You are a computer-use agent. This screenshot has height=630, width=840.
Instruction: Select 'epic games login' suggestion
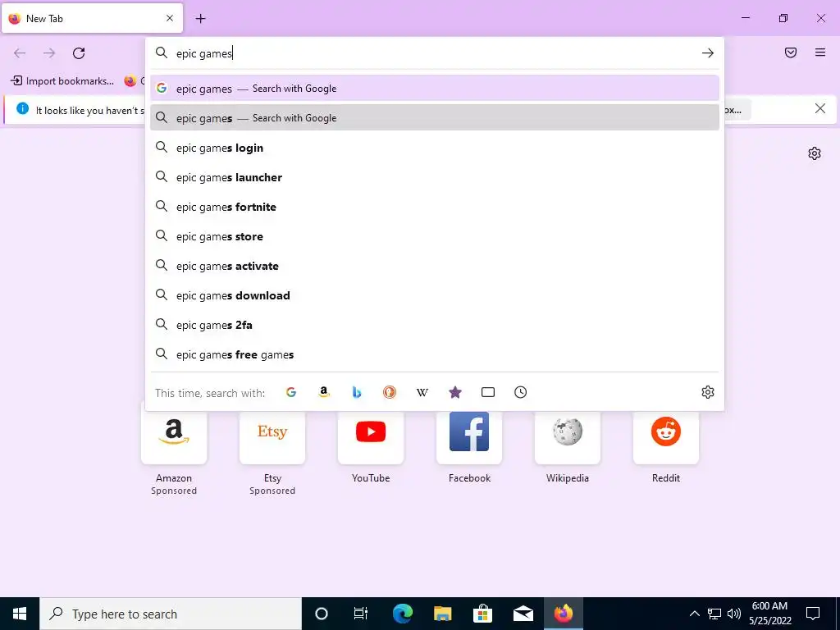435,148
